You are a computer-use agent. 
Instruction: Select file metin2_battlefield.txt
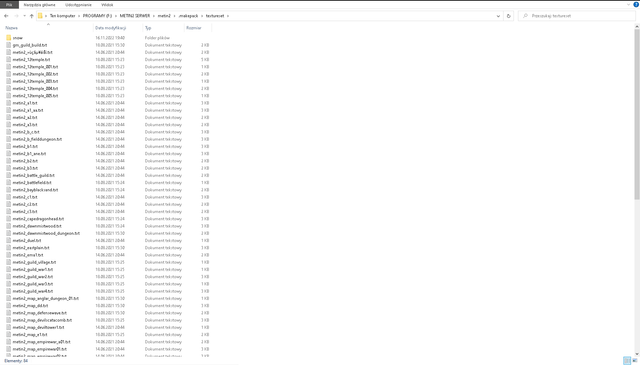tap(32, 182)
